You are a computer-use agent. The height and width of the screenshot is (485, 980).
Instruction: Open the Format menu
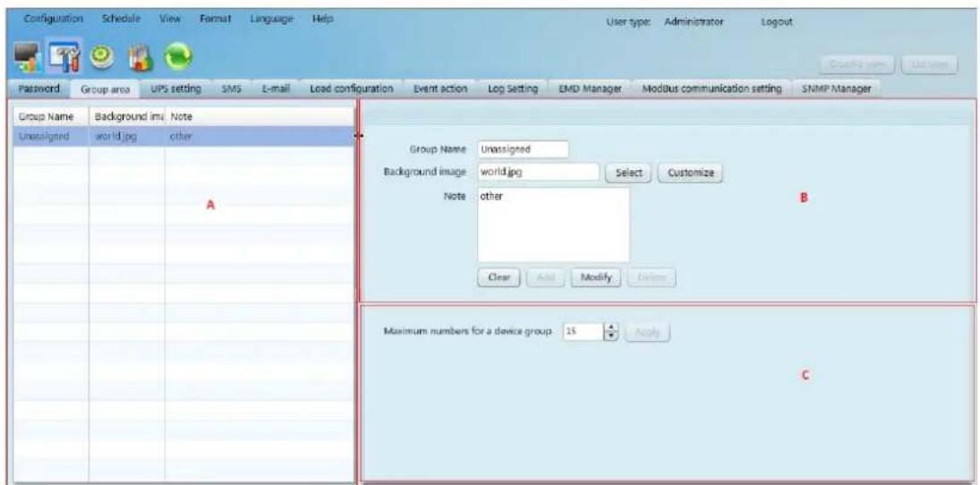click(216, 20)
